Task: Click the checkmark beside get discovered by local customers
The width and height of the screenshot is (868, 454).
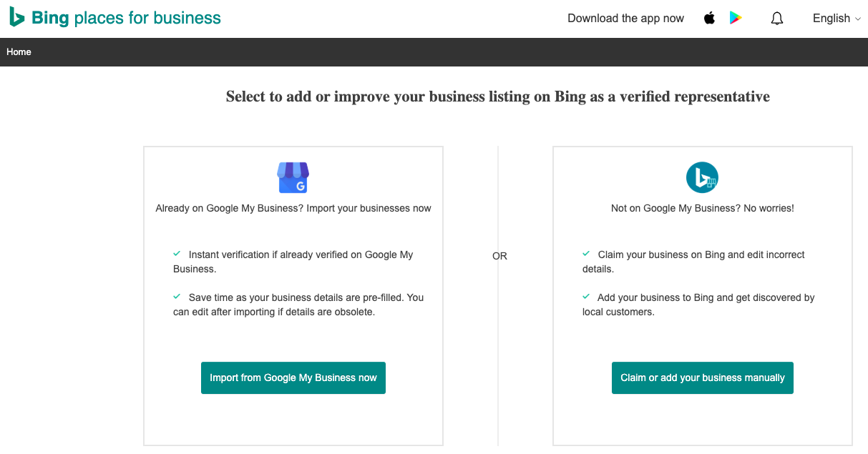Action: [586, 297]
